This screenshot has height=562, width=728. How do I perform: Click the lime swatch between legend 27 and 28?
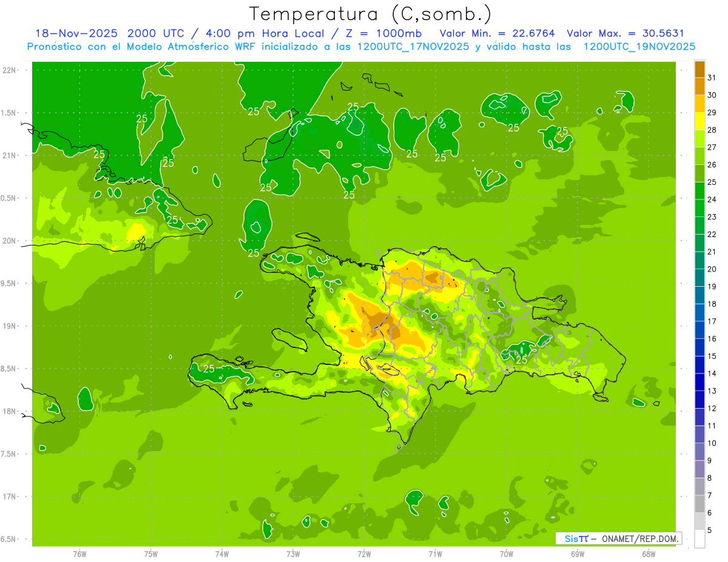(699, 138)
